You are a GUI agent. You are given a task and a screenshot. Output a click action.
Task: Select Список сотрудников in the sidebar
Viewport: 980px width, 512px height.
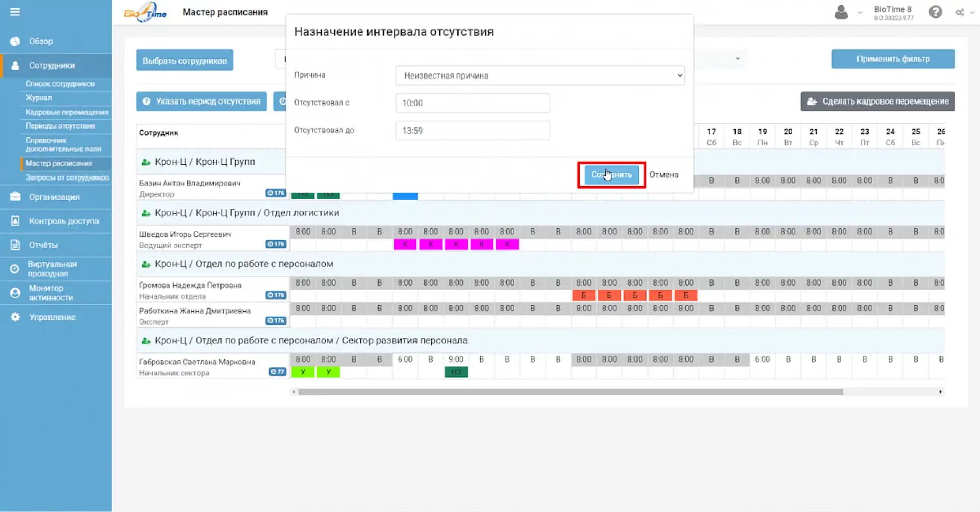(x=60, y=83)
